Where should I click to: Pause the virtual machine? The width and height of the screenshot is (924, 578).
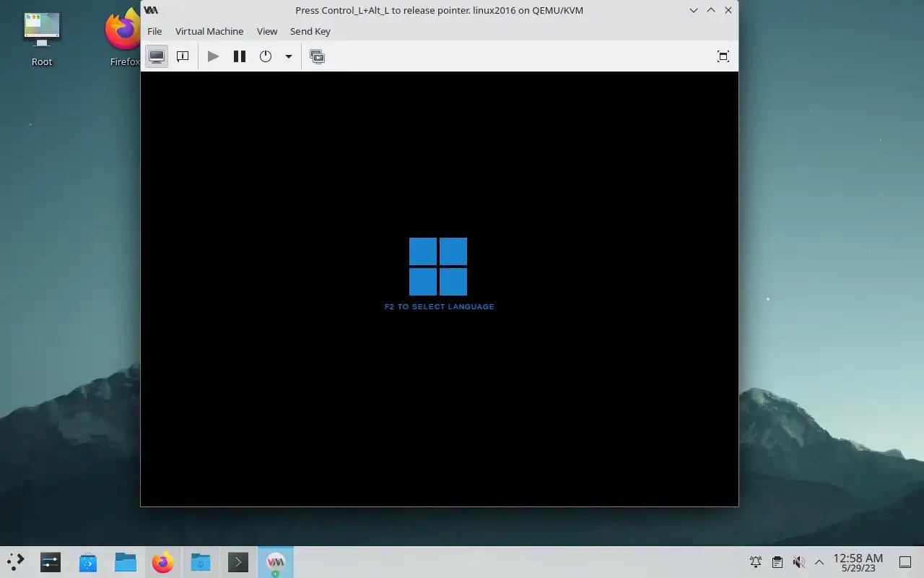click(240, 56)
